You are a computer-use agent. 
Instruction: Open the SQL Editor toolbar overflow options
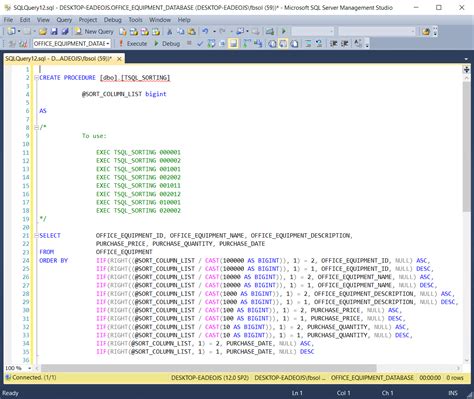(x=367, y=44)
